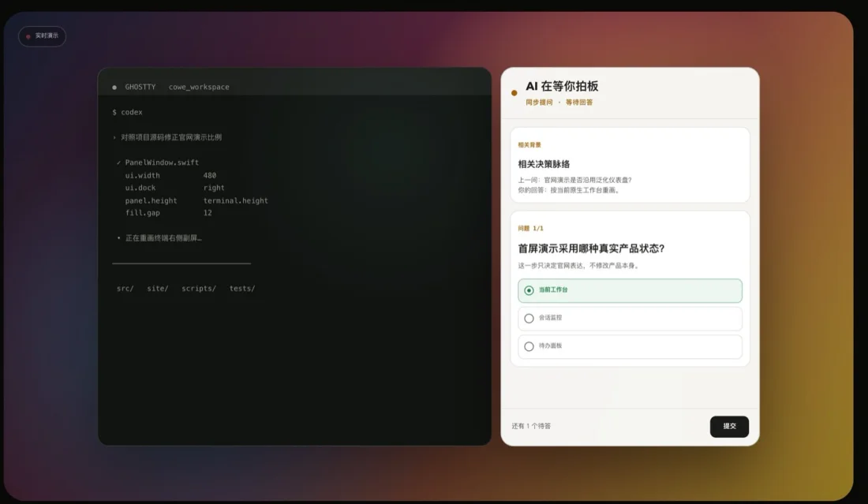Viewport: 868px width, 504px height.
Task: Click the value 480 in terminal
Action: [209, 175]
